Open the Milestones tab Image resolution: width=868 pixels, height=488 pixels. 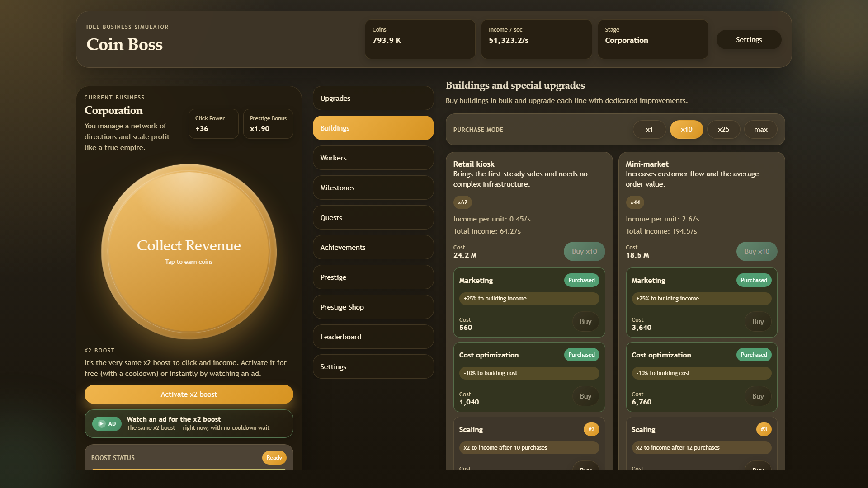tap(373, 188)
